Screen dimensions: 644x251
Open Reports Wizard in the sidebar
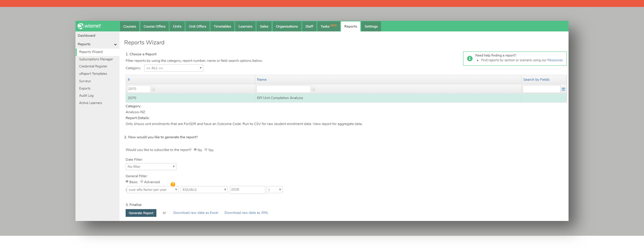91,52
